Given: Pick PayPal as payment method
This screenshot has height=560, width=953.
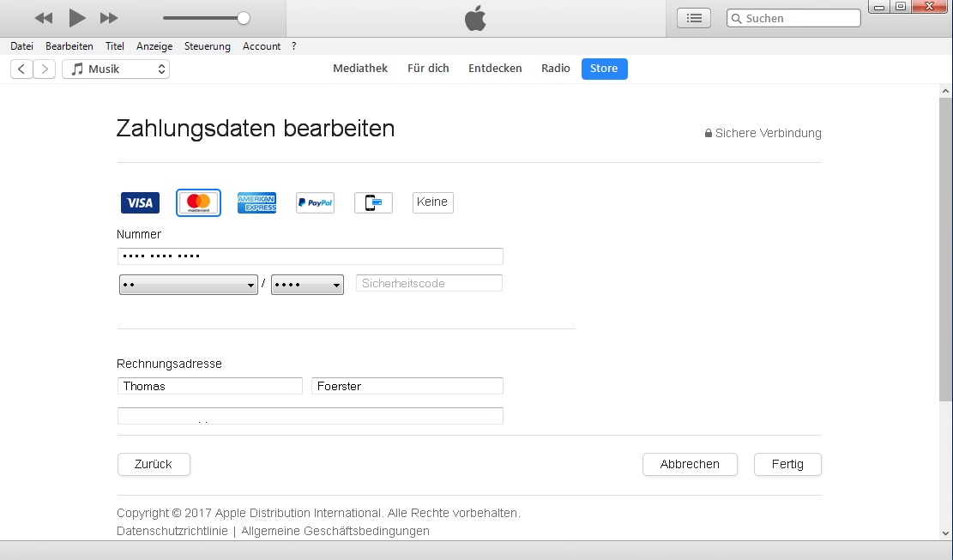Looking at the screenshot, I should (315, 203).
